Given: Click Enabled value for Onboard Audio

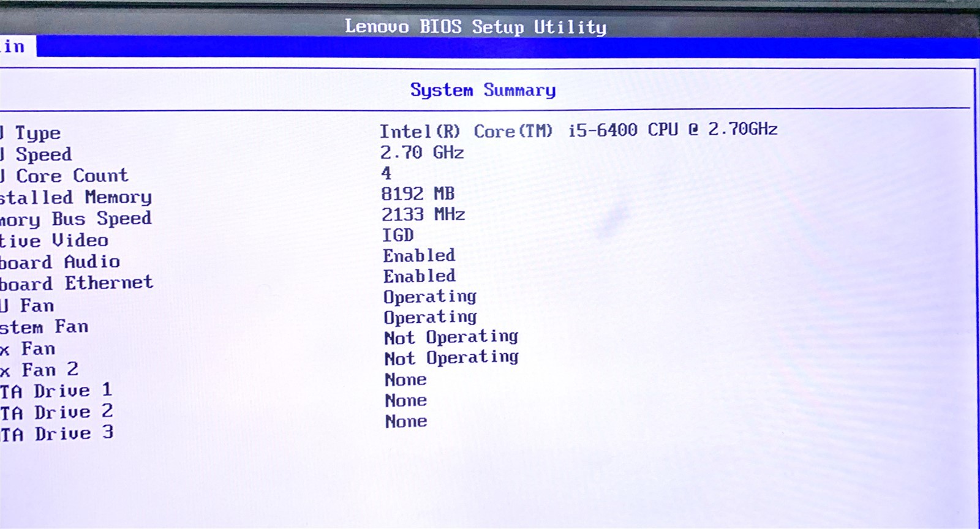Looking at the screenshot, I should (419, 255).
